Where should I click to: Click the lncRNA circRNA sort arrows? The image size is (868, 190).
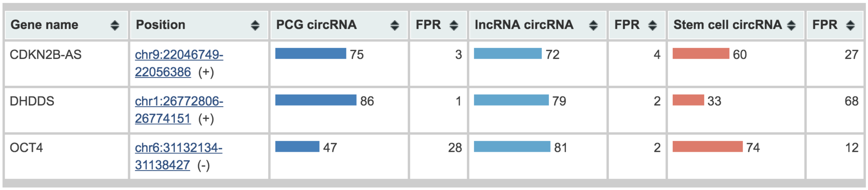(x=593, y=25)
